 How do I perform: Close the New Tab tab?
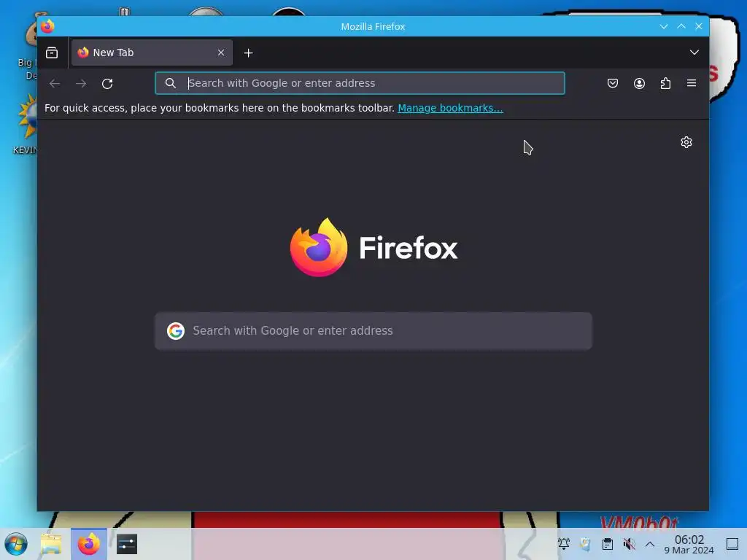point(221,52)
